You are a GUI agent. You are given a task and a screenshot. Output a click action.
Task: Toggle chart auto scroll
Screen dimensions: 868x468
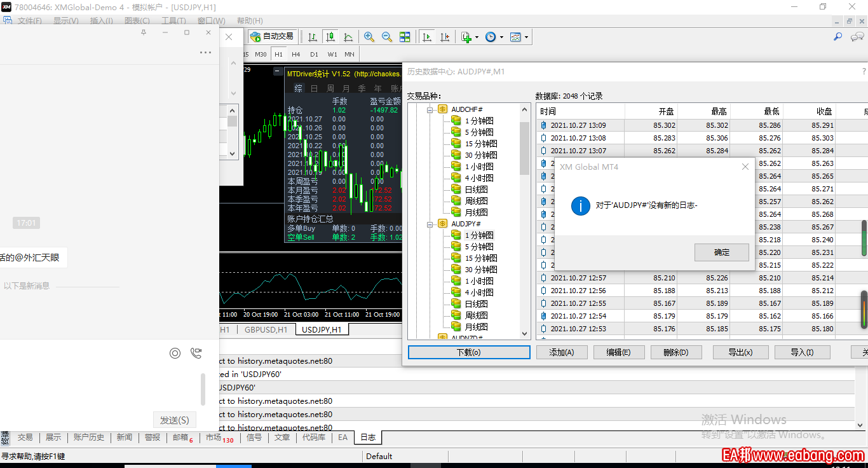(427, 37)
